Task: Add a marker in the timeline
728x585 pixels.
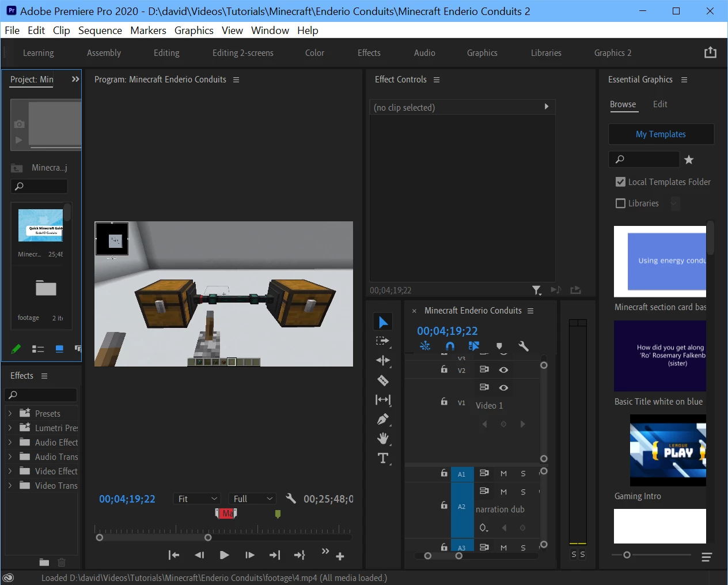Action: [499, 346]
